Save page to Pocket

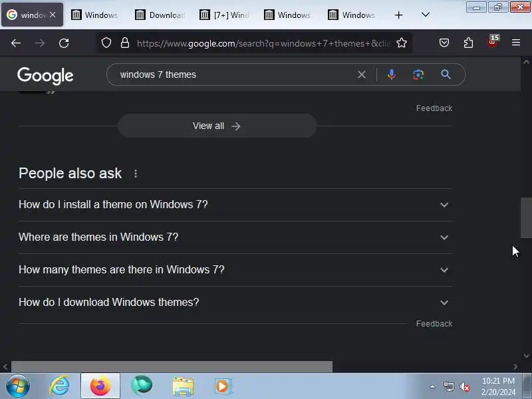pyautogui.click(x=444, y=43)
